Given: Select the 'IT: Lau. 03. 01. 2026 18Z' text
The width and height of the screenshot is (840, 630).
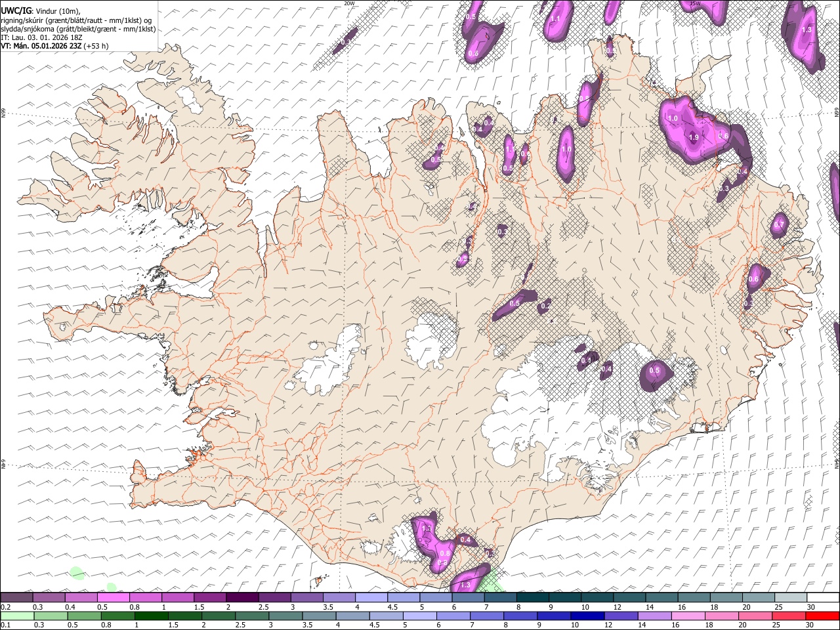Looking at the screenshot, I should pos(41,37).
